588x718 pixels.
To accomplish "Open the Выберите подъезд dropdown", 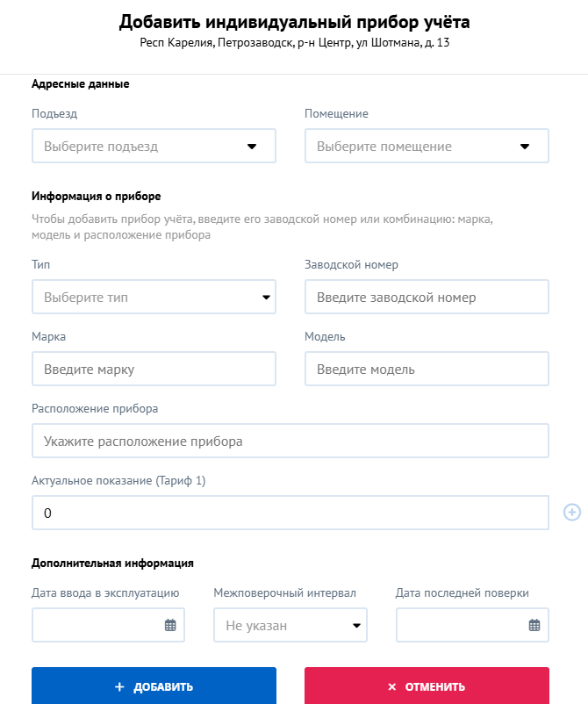I will pyautogui.click(x=154, y=146).
